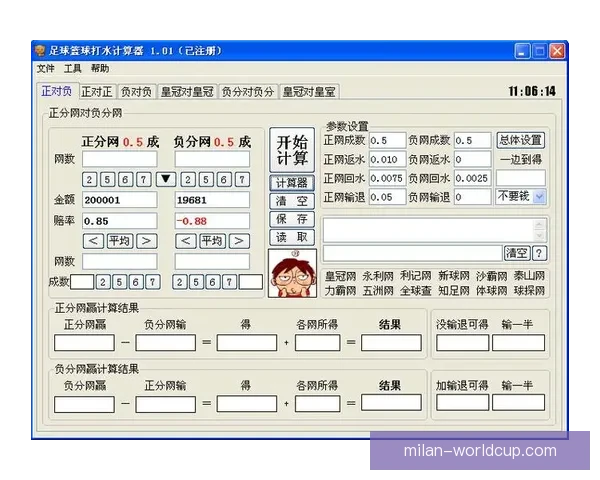The image size is (600, 480).
Task: Click the > button under 正分网 赔率 0.85
Action: pos(147,241)
